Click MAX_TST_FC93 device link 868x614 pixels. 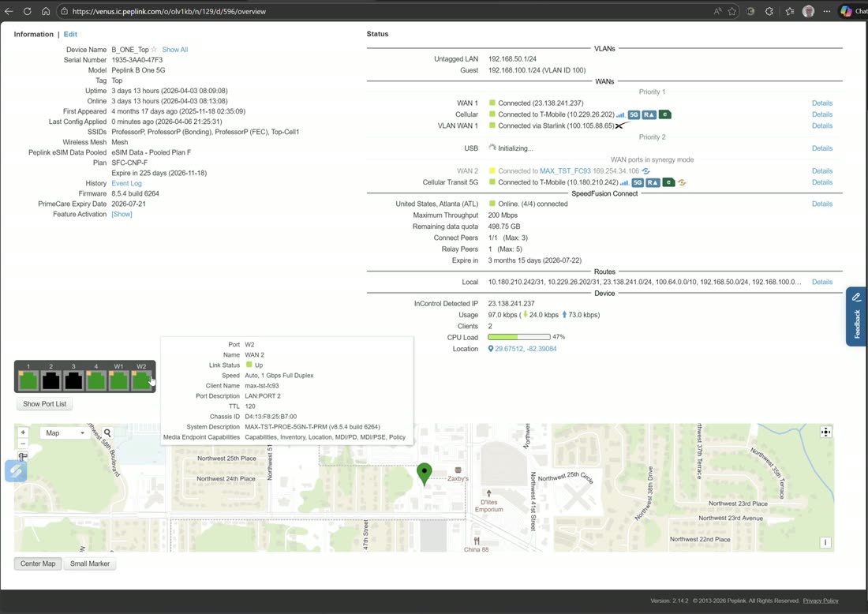(x=565, y=171)
